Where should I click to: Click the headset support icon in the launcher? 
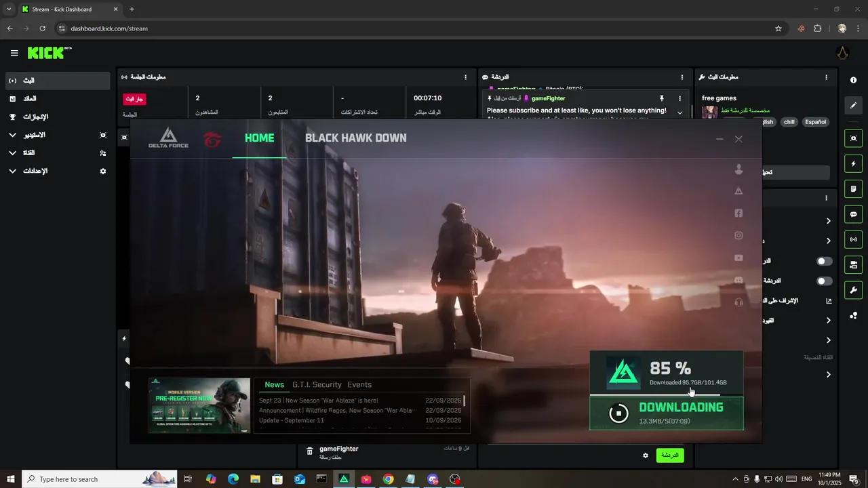738,302
